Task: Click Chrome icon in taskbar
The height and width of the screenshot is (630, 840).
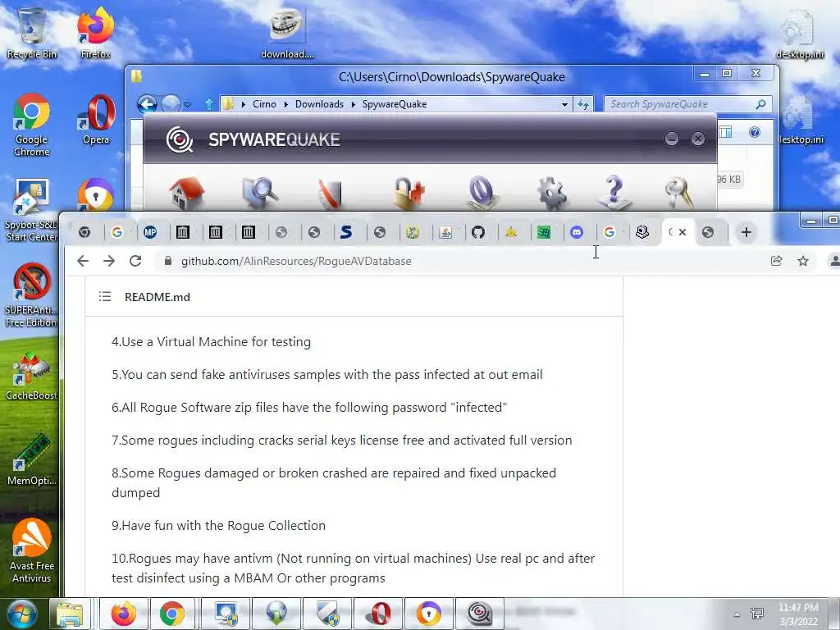Action: [171, 614]
